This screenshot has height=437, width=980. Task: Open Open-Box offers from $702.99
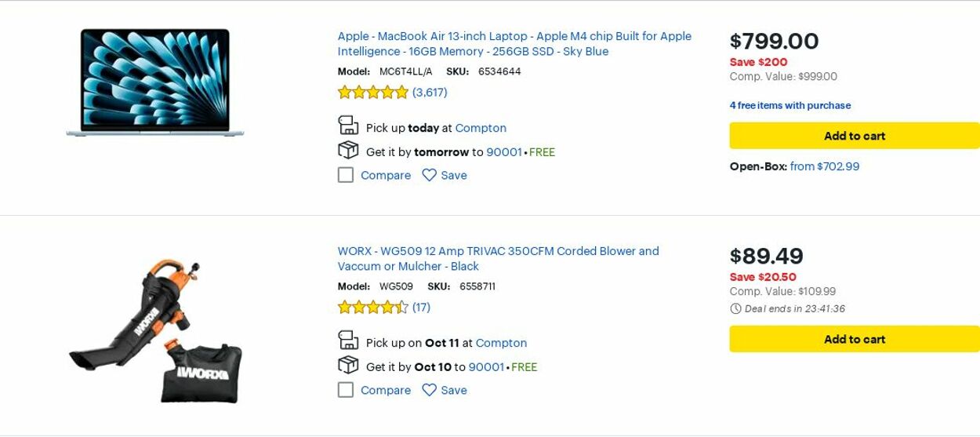point(824,166)
